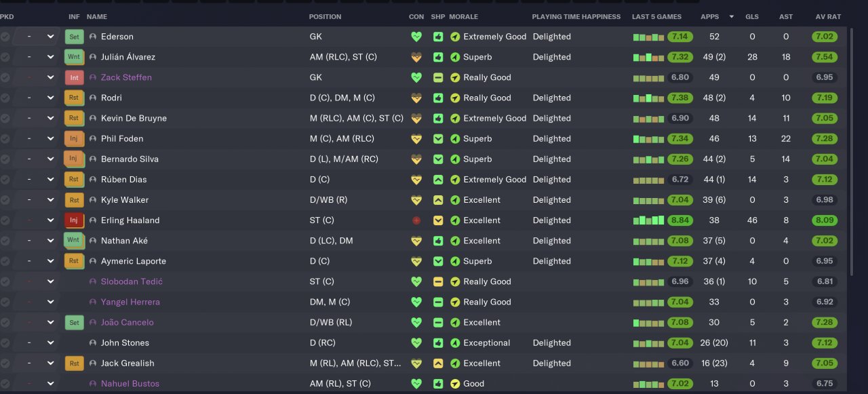Open Julián Álvarez's player profile

[x=128, y=57]
